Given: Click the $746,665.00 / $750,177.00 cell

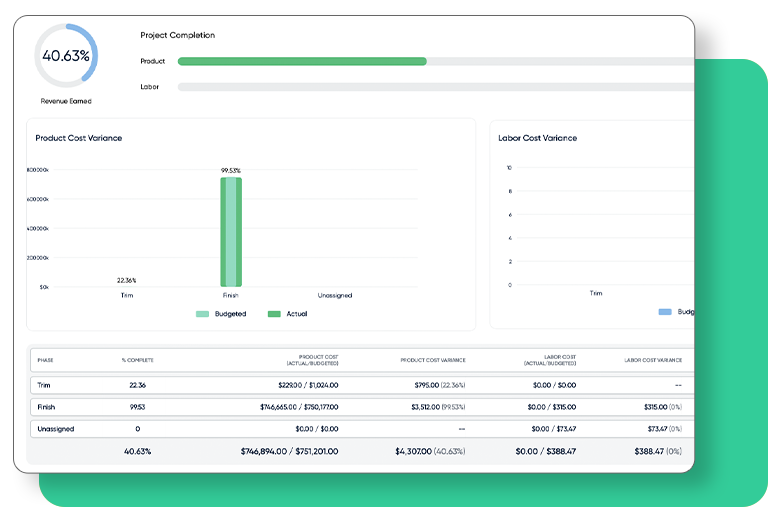Looking at the screenshot, I should click(299, 408).
